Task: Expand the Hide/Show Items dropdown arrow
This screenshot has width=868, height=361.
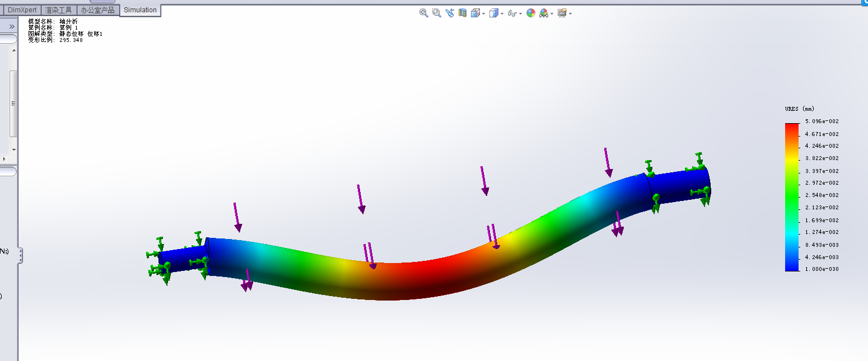Action: click(x=520, y=13)
